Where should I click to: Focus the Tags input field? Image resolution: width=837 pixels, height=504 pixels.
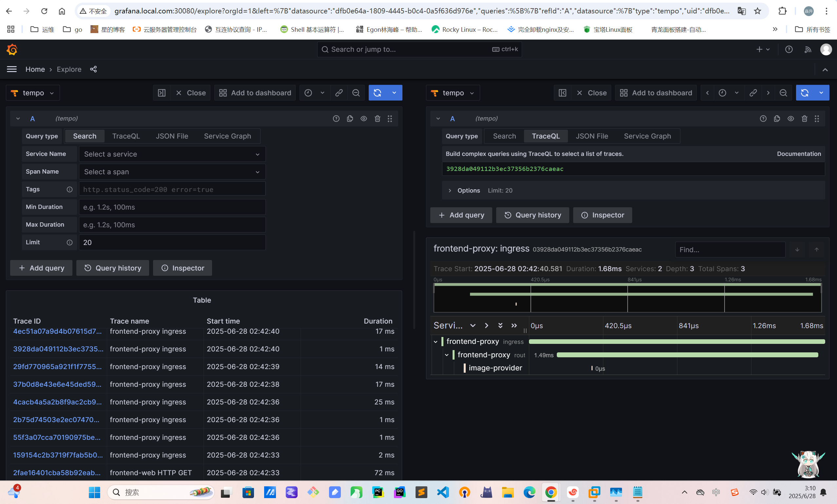point(172,189)
